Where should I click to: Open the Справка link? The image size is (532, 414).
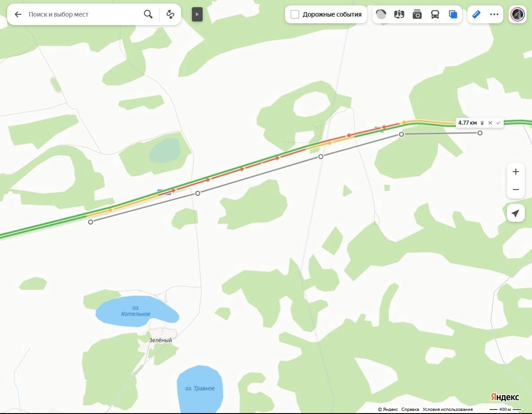click(410, 410)
